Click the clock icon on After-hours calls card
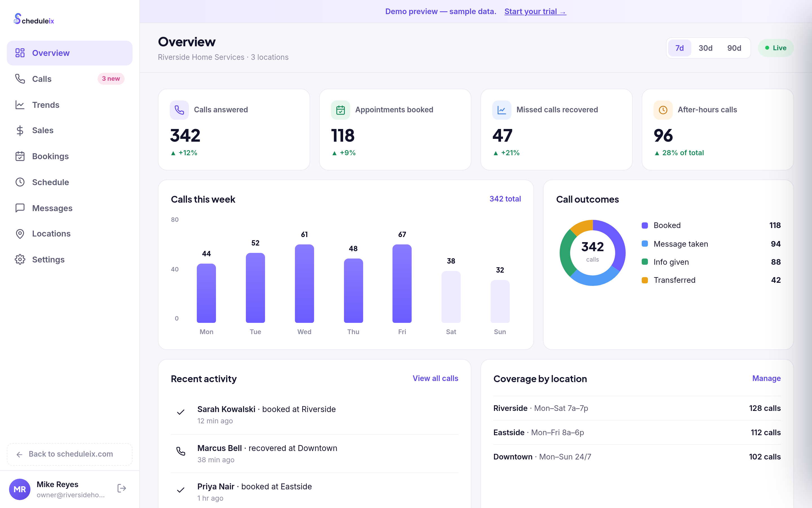Image resolution: width=812 pixels, height=508 pixels. [663, 110]
